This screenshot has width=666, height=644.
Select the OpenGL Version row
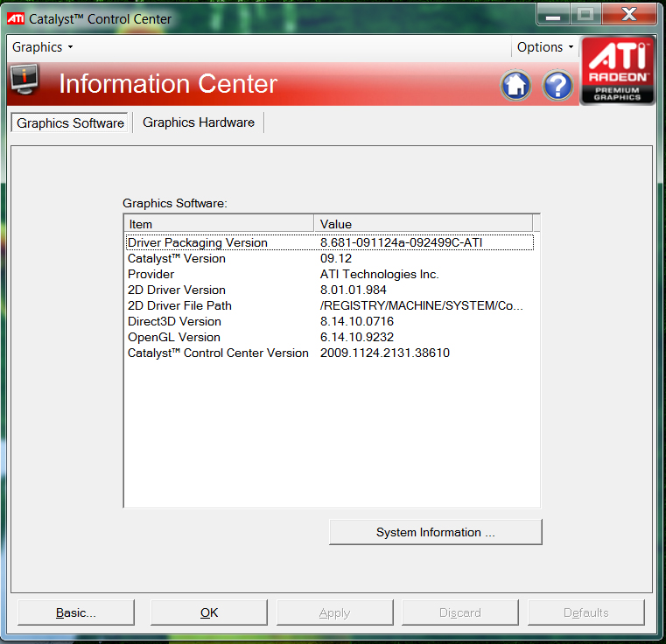tap(330, 337)
